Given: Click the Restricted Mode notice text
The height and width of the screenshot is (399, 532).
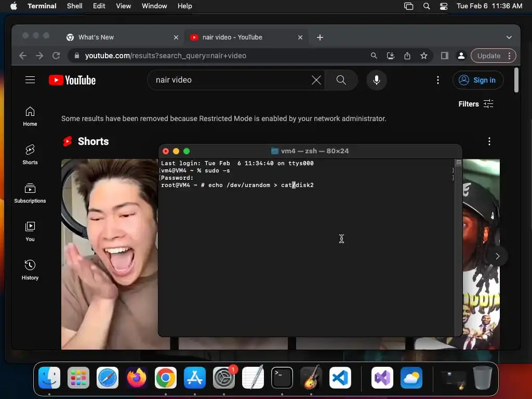Looking at the screenshot, I should pos(223,118).
